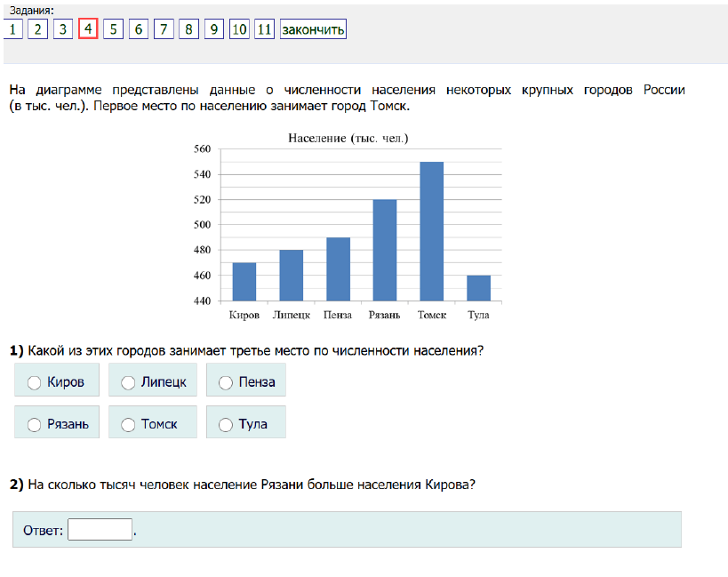Open task 6 in the navigation

(x=139, y=29)
